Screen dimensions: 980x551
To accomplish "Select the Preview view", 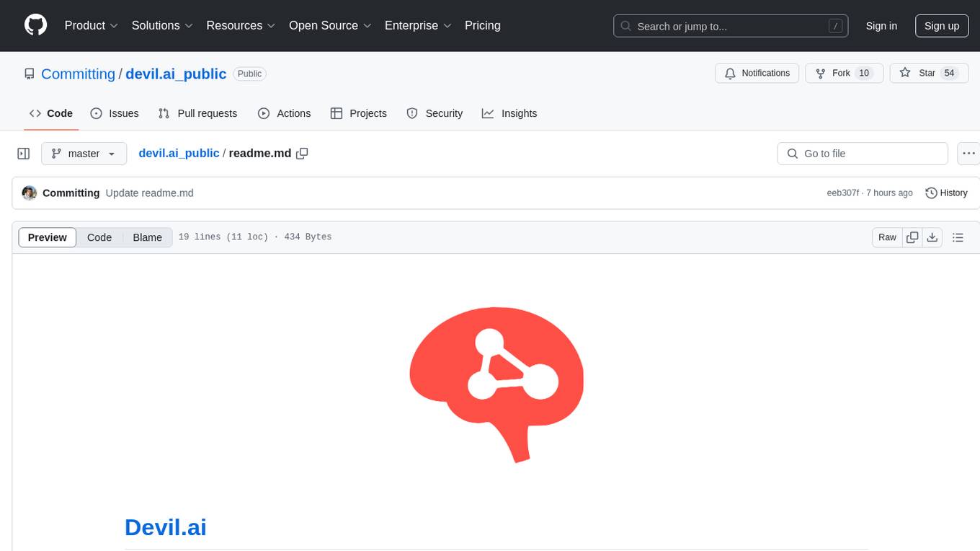I will click(48, 237).
